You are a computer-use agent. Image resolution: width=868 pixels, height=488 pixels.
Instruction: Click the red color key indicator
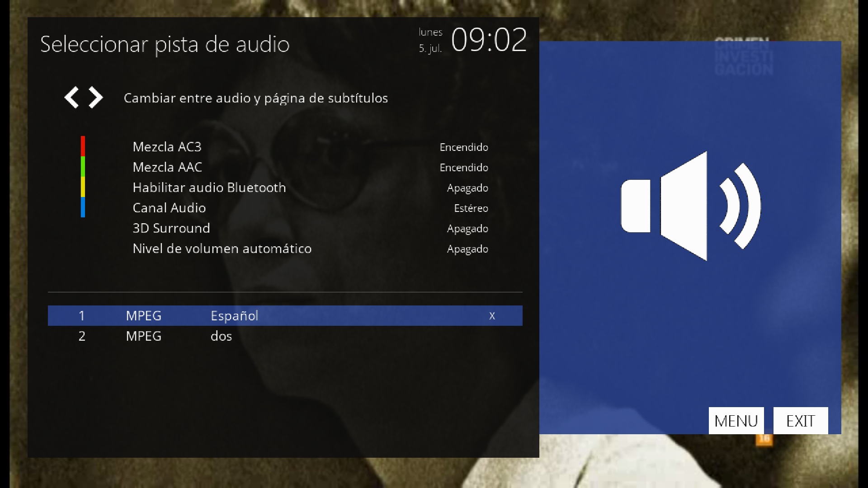[83, 146]
